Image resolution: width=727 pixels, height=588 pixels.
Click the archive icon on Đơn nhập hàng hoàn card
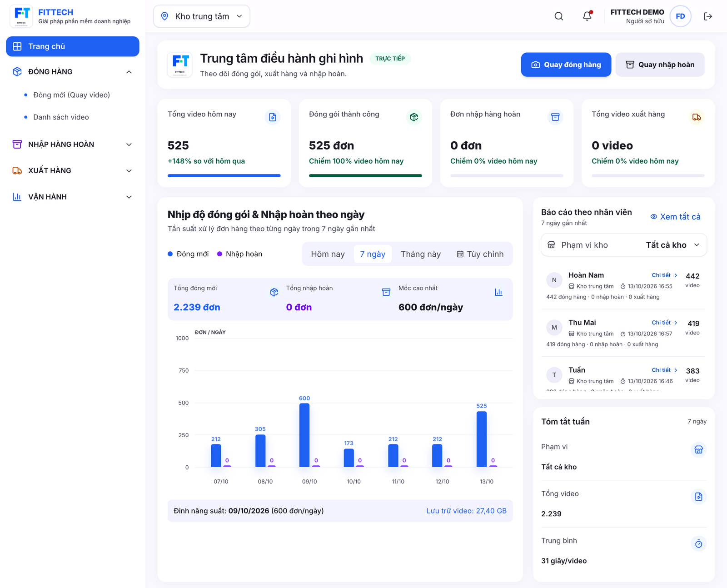click(555, 117)
